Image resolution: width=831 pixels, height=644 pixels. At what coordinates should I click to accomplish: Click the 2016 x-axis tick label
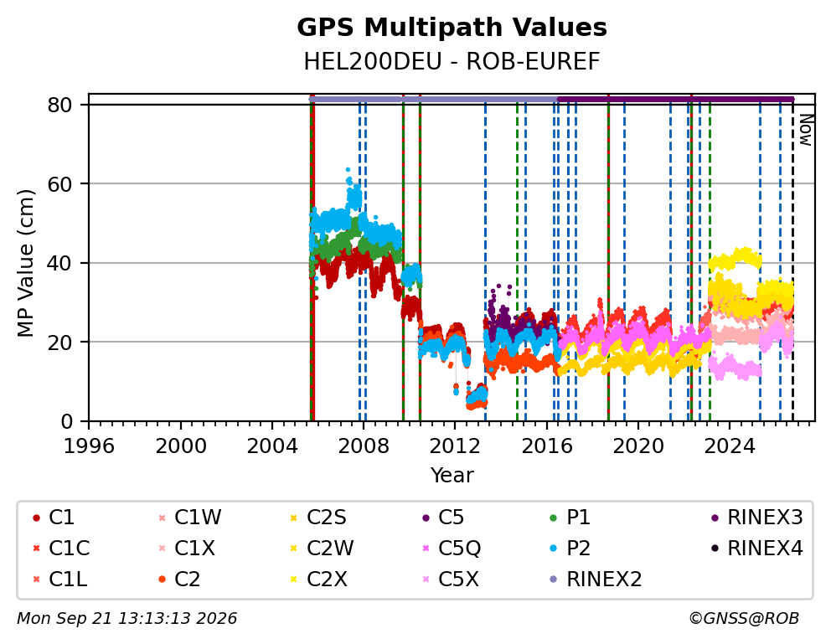[547, 446]
